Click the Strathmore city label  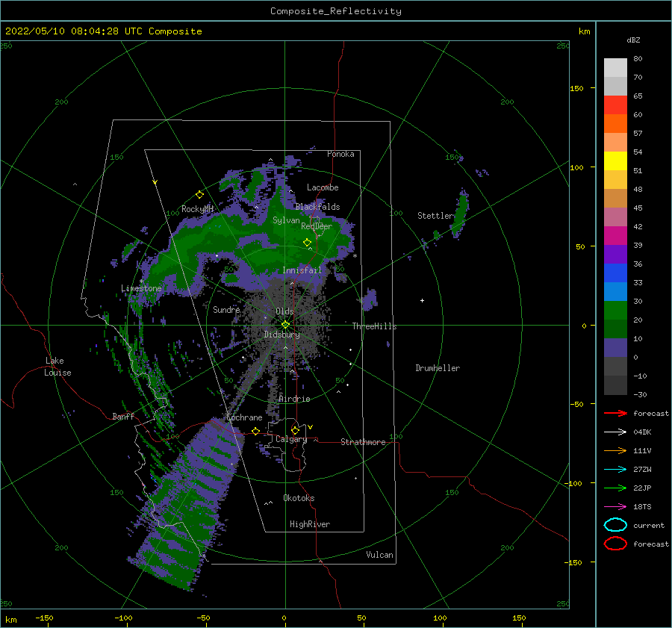click(363, 442)
